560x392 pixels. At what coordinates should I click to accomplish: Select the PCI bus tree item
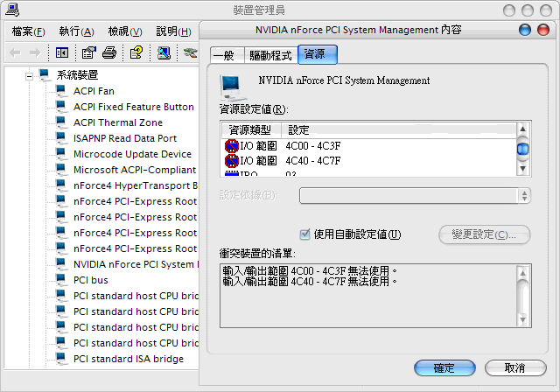coord(91,280)
